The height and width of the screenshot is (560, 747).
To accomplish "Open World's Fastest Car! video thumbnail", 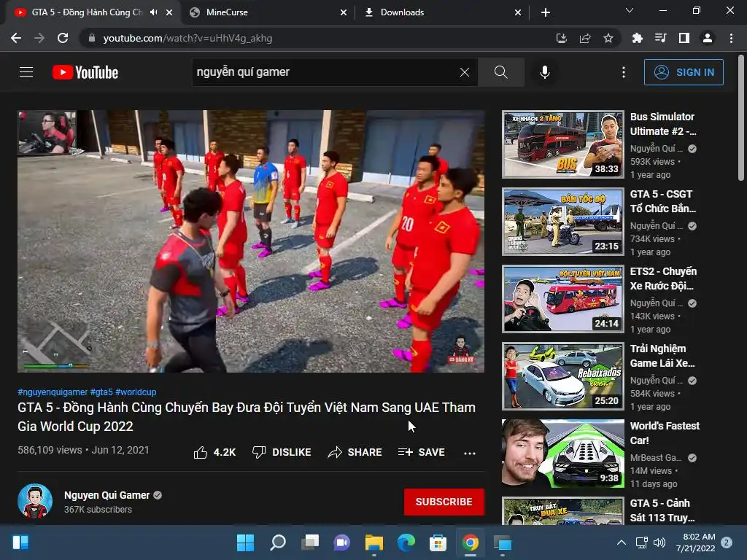I will (563, 454).
